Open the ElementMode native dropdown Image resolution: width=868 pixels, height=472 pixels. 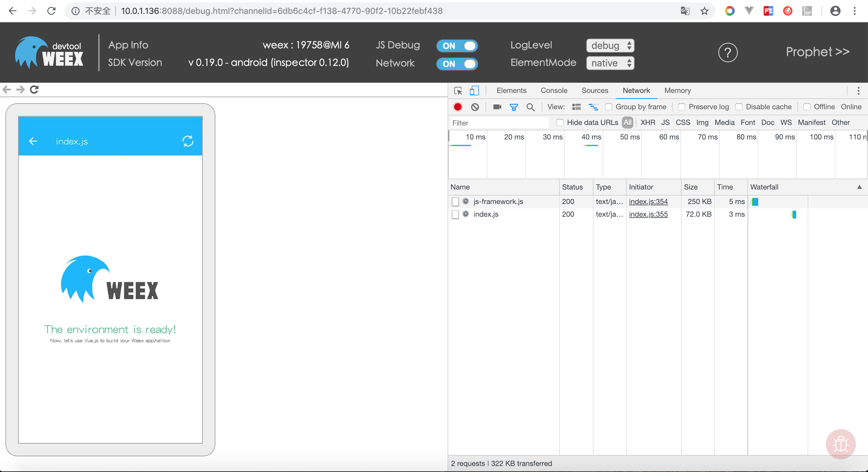click(x=610, y=63)
